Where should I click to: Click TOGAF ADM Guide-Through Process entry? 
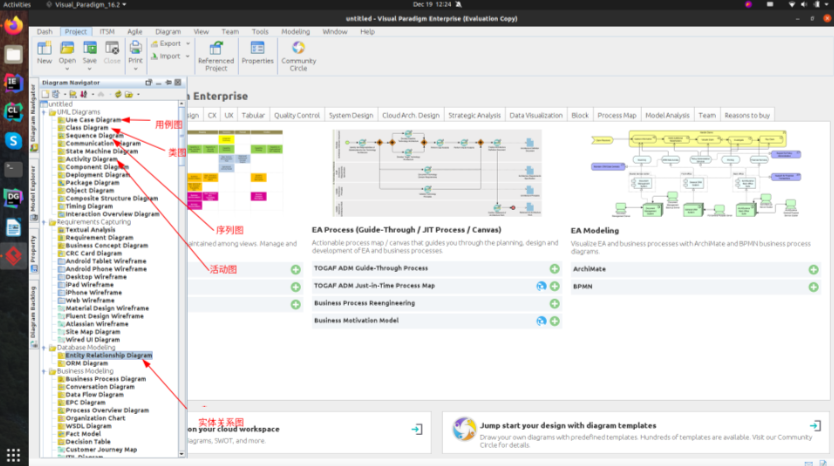click(x=371, y=269)
